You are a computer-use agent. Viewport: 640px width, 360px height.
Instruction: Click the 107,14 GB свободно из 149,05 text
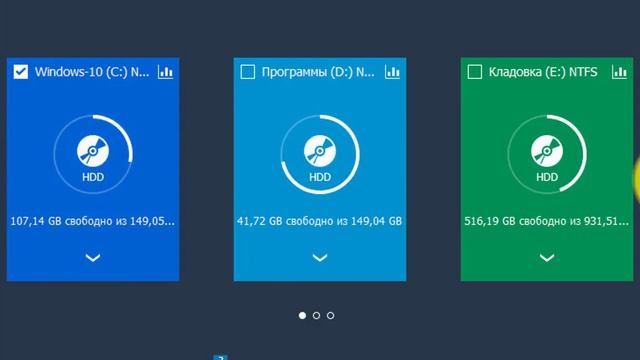(x=92, y=221)
